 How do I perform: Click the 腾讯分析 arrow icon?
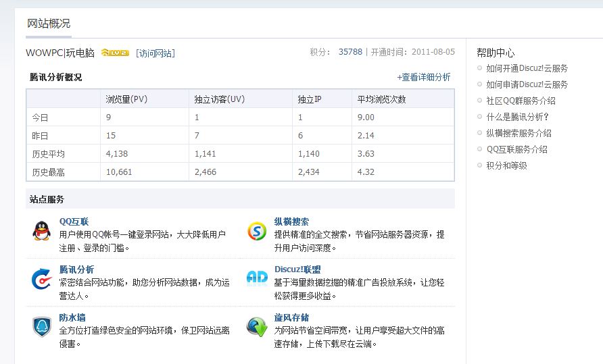(41, 279)
